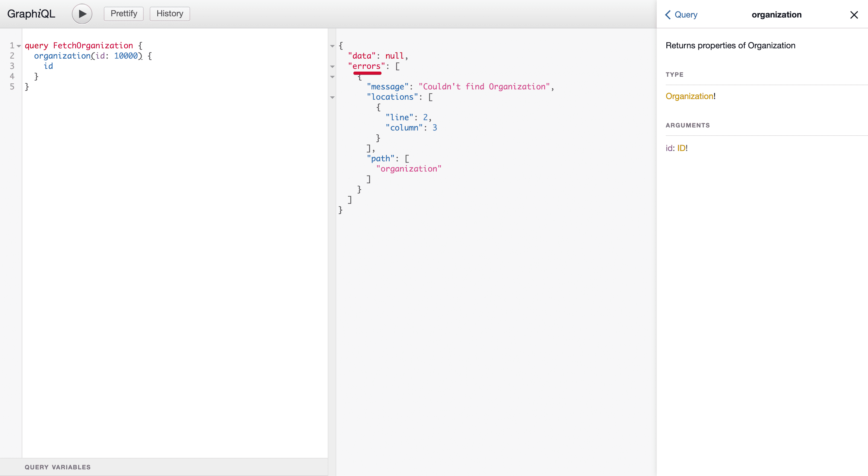868x476 pixels.
Task: Open the ID type link
Action: tap(681, 148)
